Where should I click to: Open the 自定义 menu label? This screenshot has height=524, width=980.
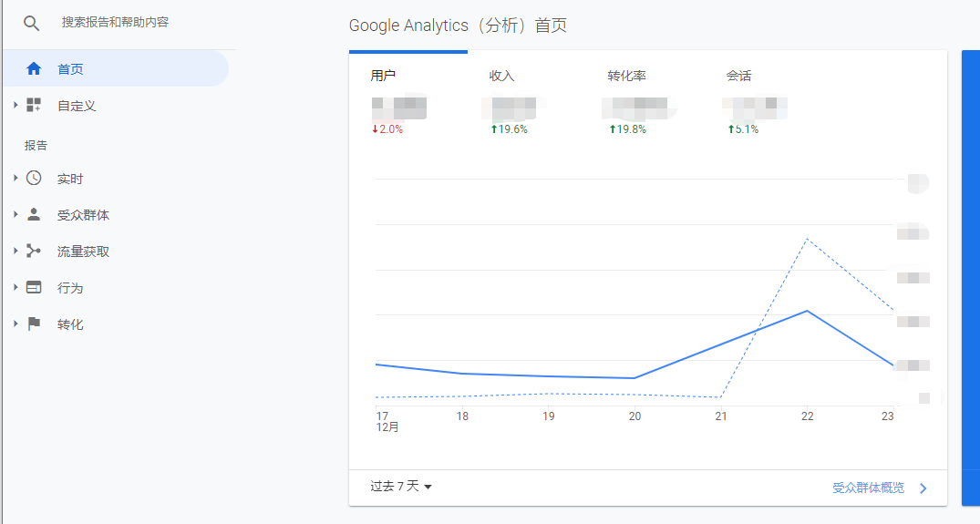(x=77, y=106)
